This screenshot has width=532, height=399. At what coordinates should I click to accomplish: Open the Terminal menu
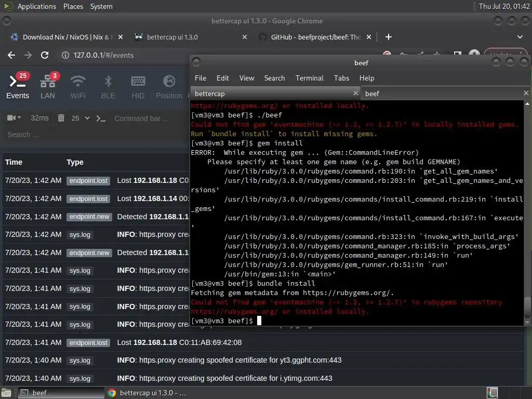pos(310,78)
